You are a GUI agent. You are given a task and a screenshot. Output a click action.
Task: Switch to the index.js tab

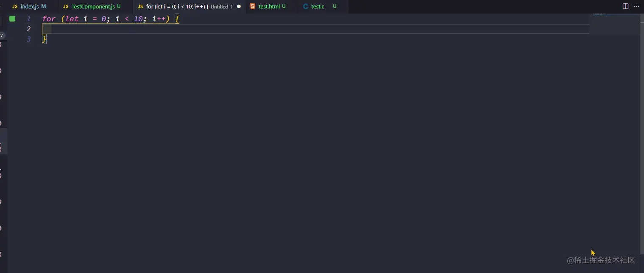29,6
